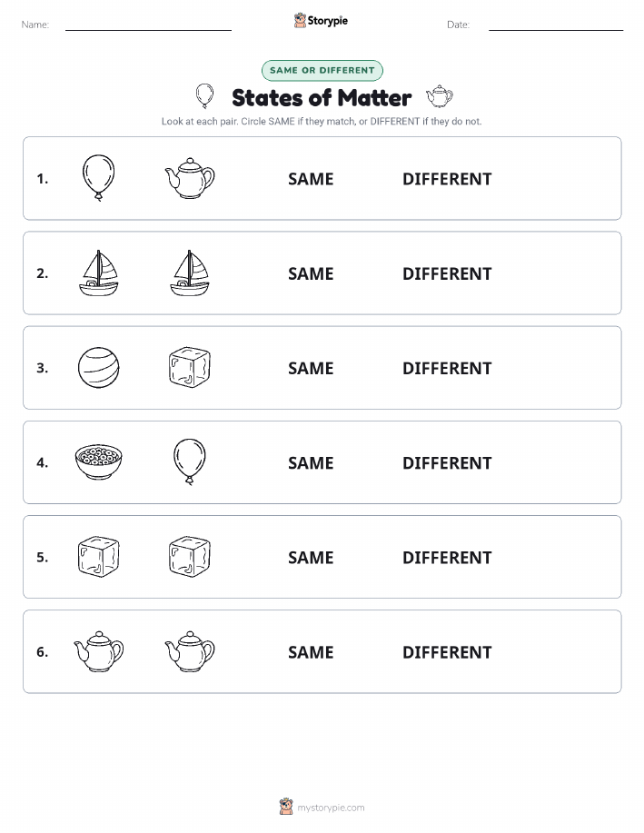Screen dimensions: 644x833
Task: Choose SAME for question 6
Action: point(311,652)
